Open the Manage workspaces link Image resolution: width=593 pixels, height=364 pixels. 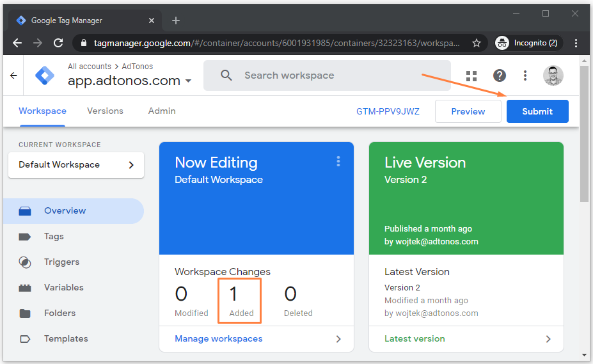click(219, 338)
